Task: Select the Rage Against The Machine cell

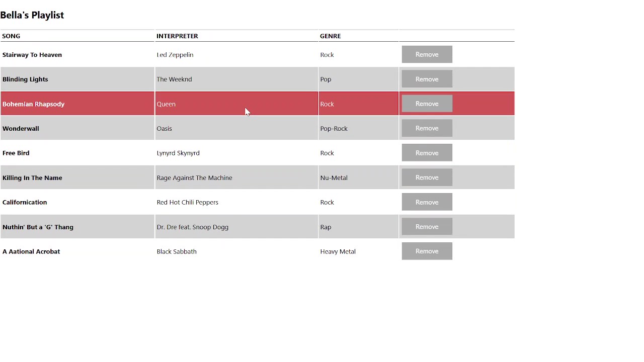Action: coord(194,178)
